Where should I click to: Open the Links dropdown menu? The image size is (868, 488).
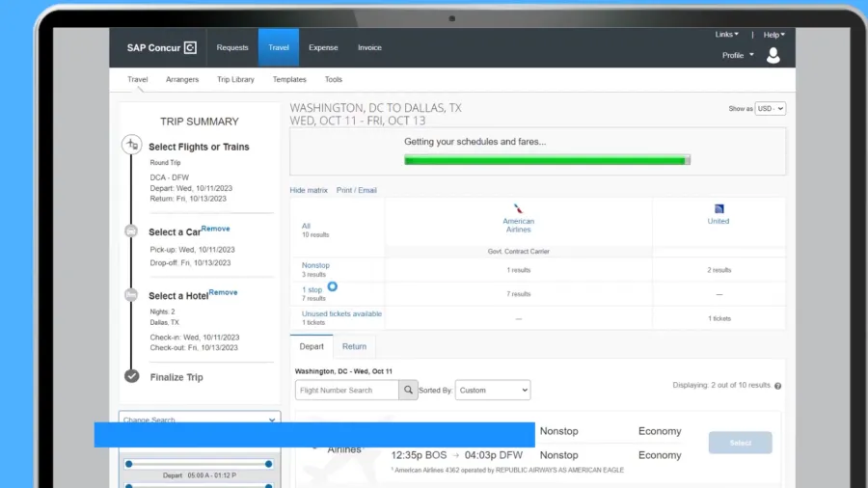pos(726,35)
